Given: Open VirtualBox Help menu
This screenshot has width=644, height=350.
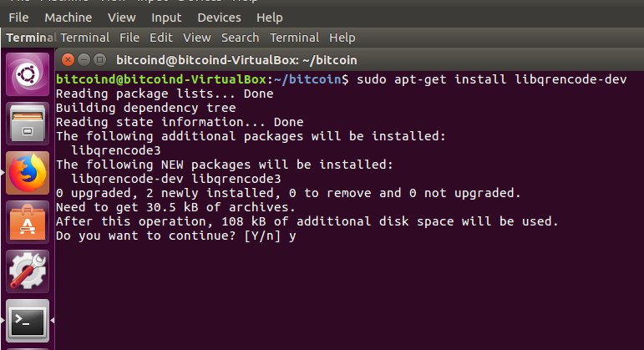Looking at the screenshot, I should (270, 18).
